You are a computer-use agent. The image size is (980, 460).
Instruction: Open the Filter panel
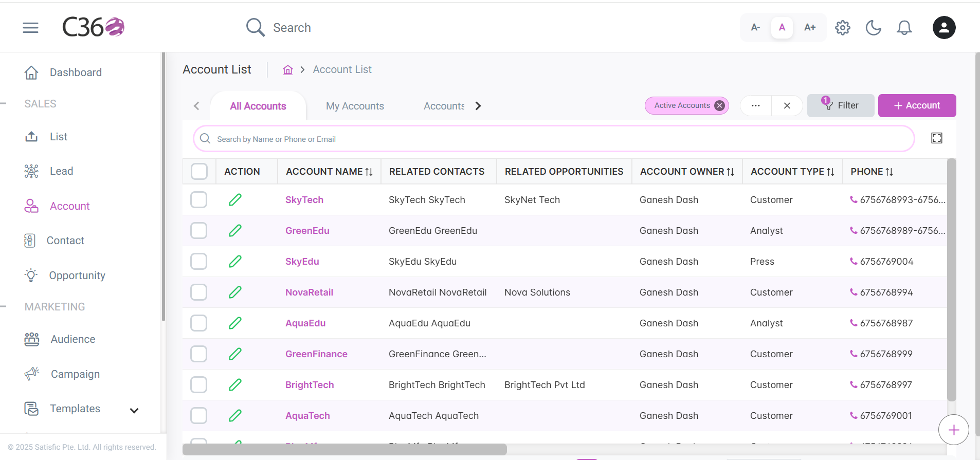click(841, 105)
